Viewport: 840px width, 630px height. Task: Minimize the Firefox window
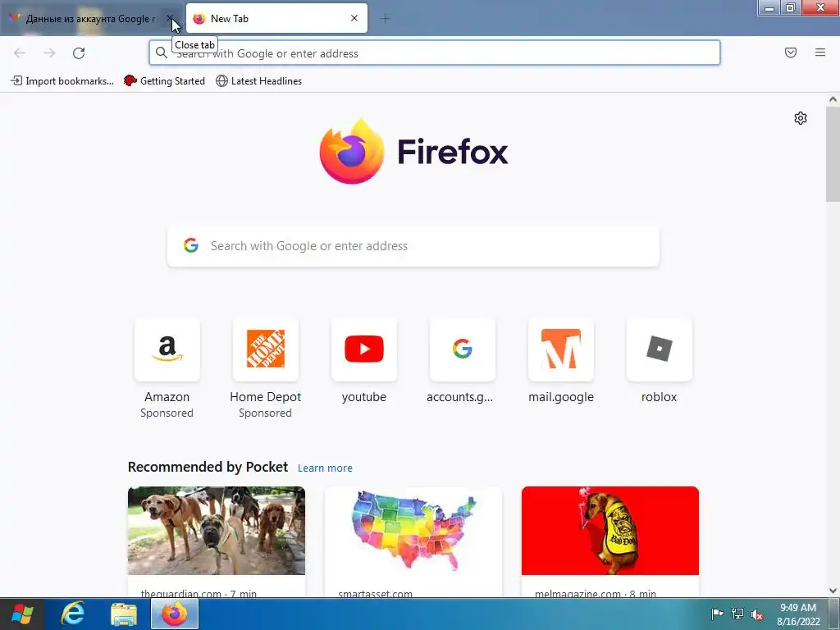point(769,7)
